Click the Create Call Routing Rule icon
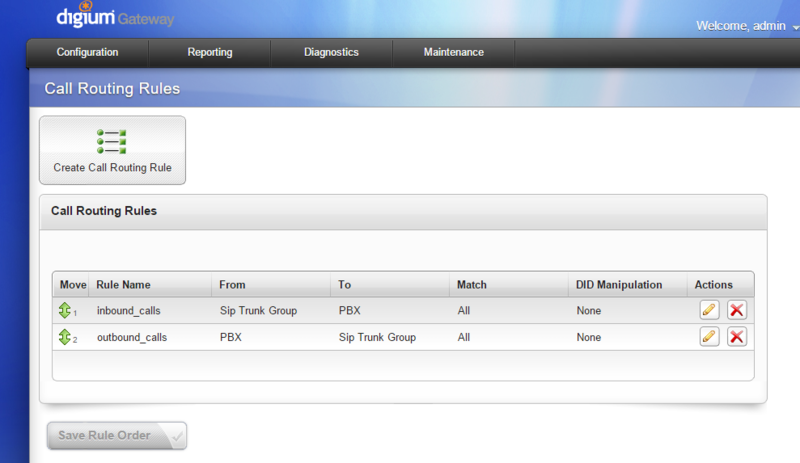Viewport: 800px width, 463px height. pos(112,141)
